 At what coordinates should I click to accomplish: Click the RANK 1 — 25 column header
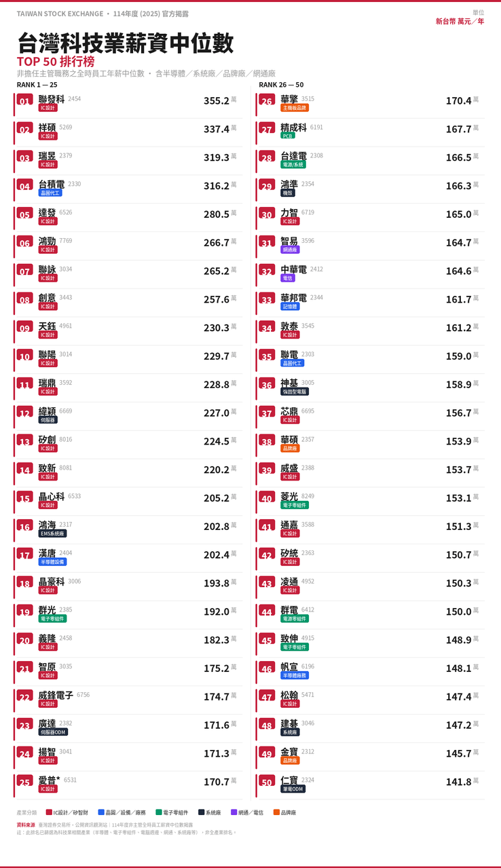pyautogui.click(x=37, y=85)
